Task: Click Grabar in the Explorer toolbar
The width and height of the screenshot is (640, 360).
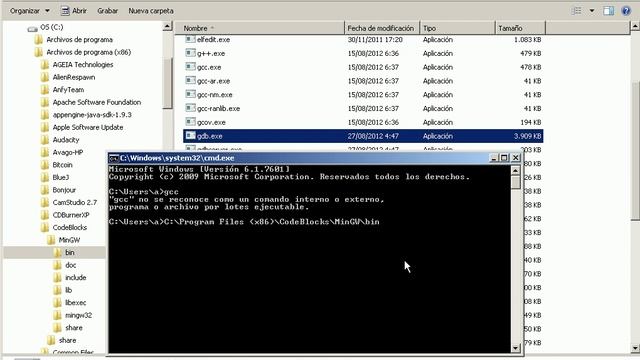Action: tap(107, 11)
